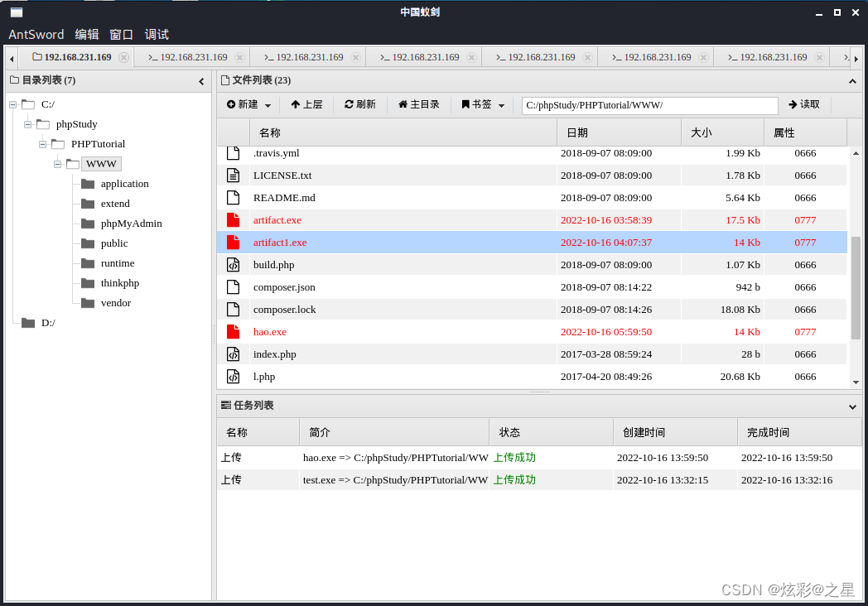The image size is (868, 606).
Task: Collapse the PHPTutorial tree node
Action: tap(42, 144)
